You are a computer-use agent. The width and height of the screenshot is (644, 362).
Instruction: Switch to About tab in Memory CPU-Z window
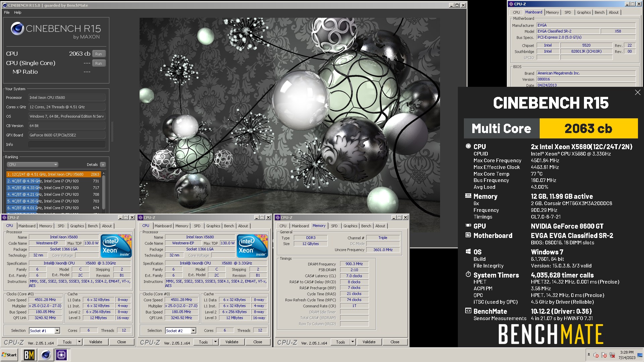380,226
